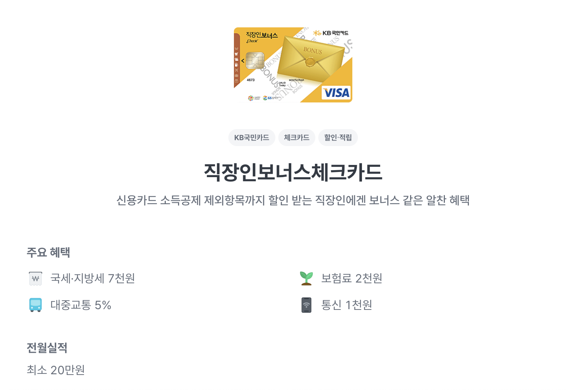Click the blue bus public transit icon

(x=35, y=305)
